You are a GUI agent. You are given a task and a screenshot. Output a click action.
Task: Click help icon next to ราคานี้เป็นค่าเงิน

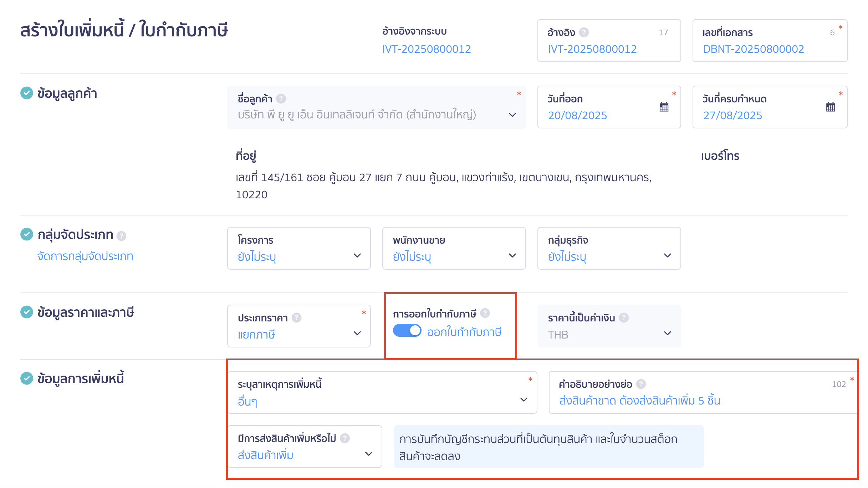[x=624, y=318]
